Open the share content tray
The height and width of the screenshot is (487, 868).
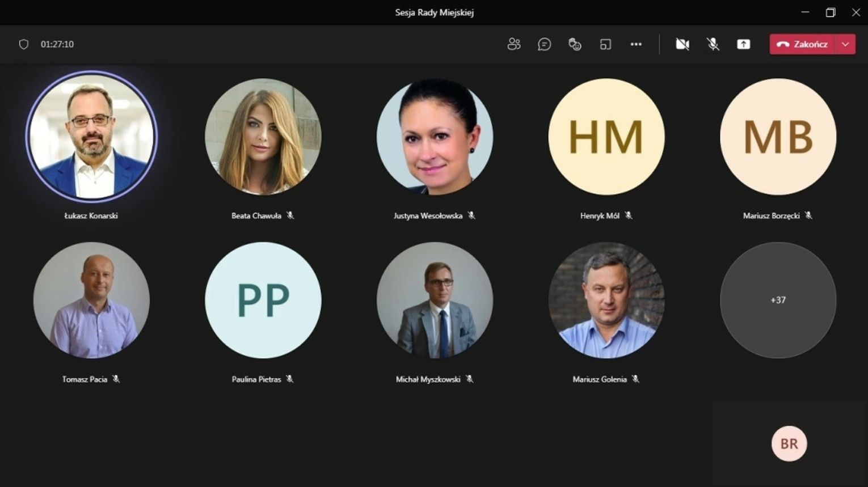click(743, 44)
